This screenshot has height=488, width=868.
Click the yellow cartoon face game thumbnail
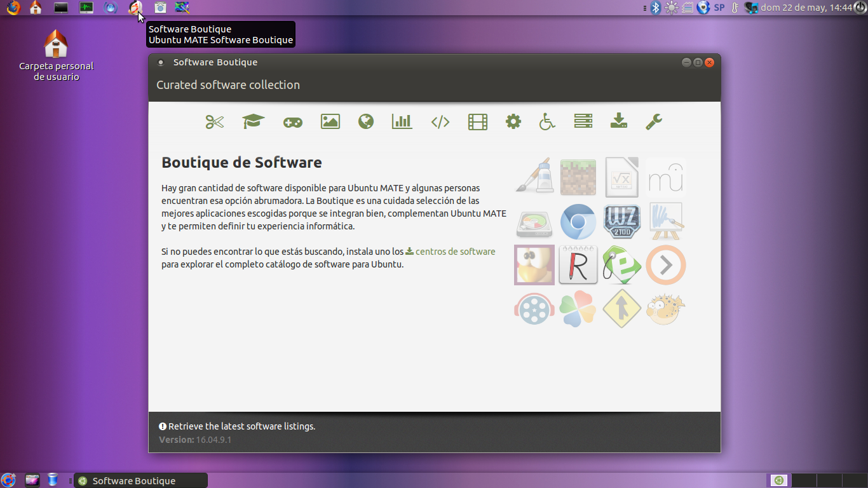tap(534, 264)
